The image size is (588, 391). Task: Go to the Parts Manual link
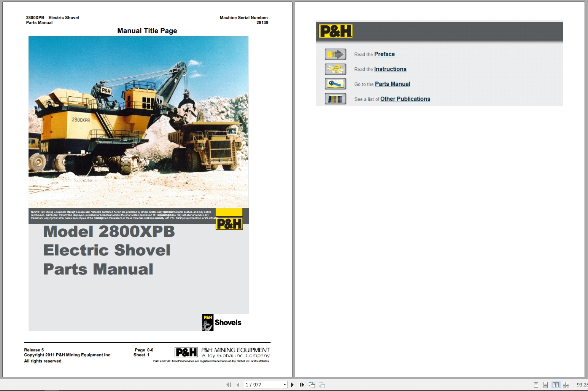coord(392,84)
